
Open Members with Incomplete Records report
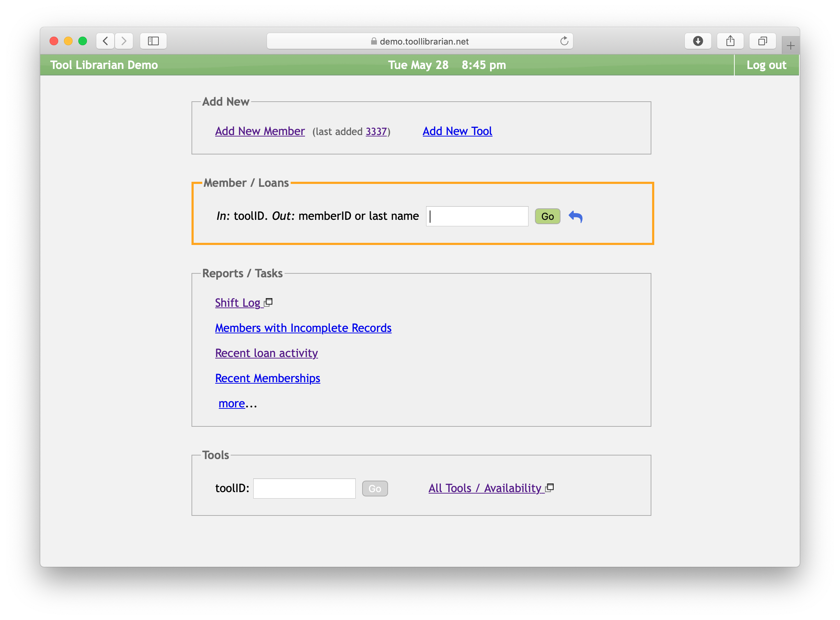tap(302, 327)
